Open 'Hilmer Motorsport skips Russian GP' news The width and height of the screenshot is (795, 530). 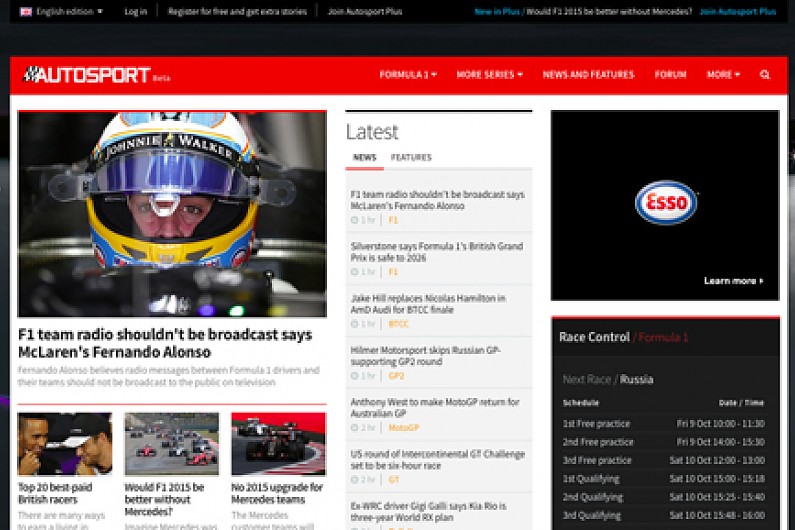tap(425, 356)
